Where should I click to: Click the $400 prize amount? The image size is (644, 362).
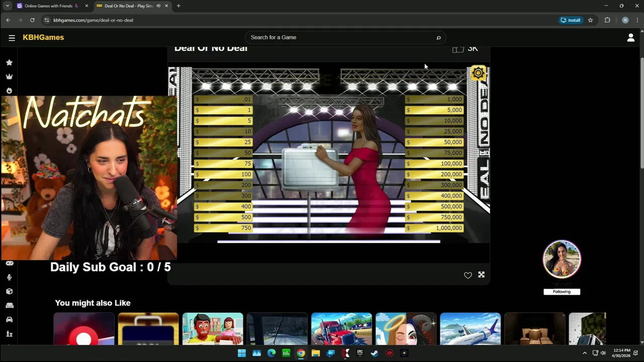223,207
